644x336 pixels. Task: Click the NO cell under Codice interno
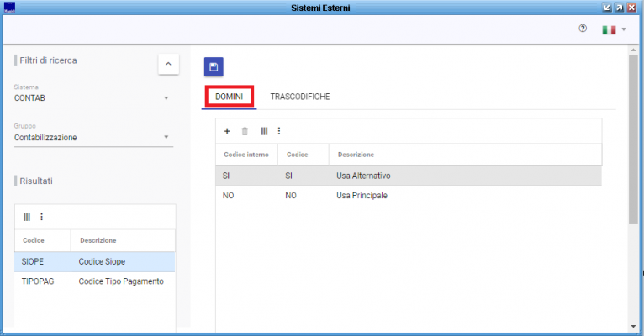[228, 196]
